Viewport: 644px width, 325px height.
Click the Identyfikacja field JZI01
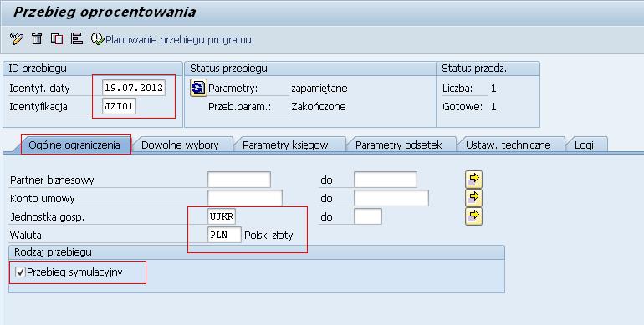[119, 106]
